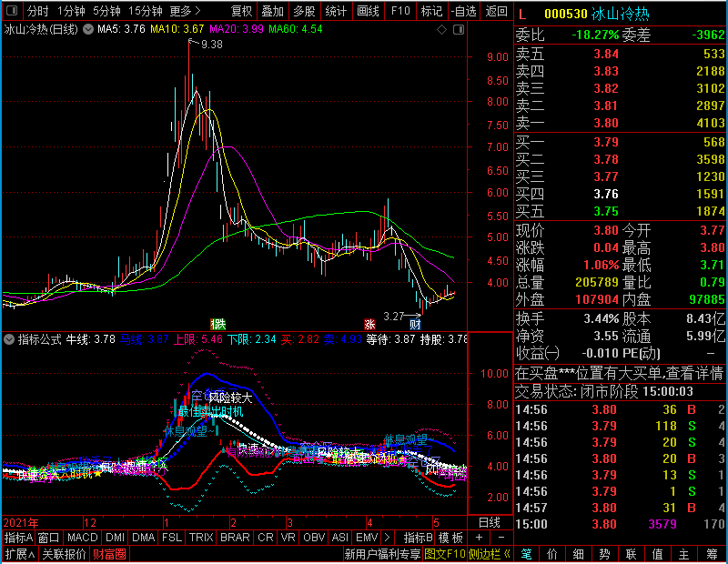
Task: Click 日线 period label at chart corner
Action: click(490, 523)
